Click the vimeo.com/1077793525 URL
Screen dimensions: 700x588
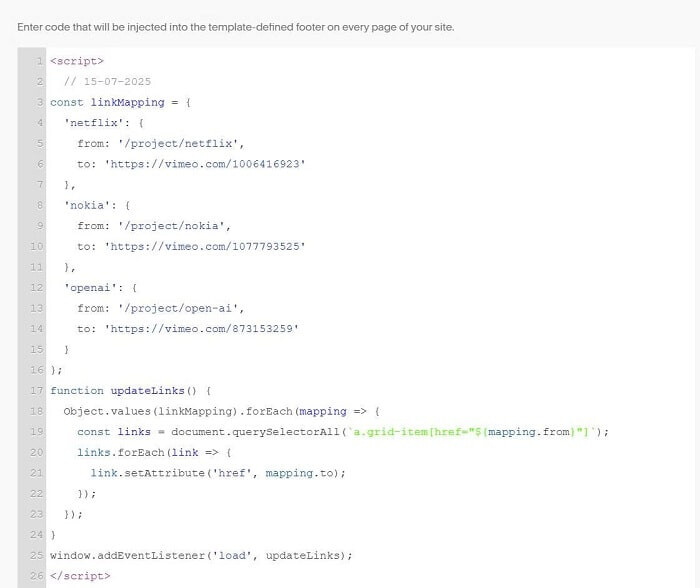(x=205, y=246)
